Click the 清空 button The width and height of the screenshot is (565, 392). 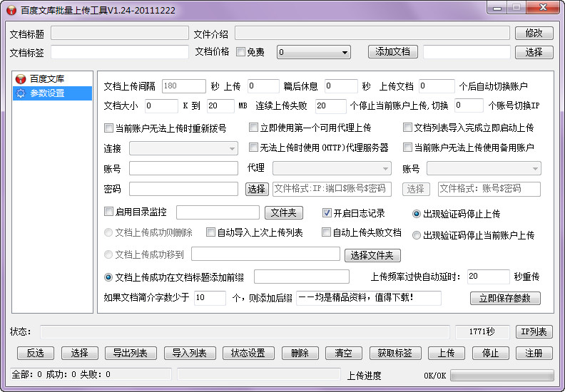[343, 353]
